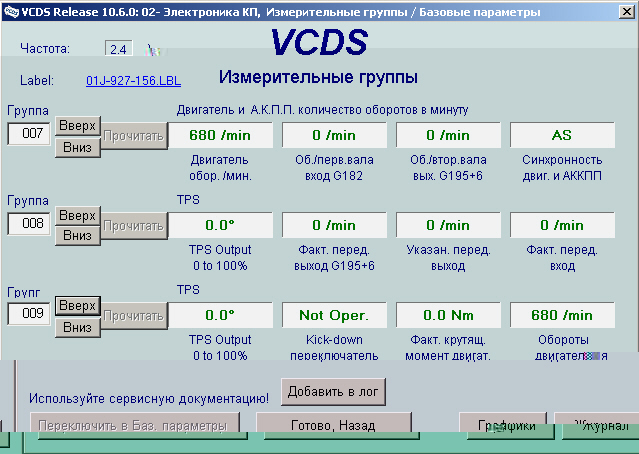
Task: Click Прочитать button for group 007
Action: pyautogui.click(x=134, y=136)
